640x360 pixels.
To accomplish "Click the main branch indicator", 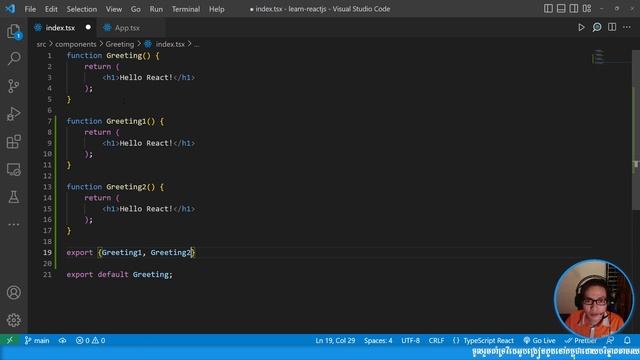I will tap(37, 340).
